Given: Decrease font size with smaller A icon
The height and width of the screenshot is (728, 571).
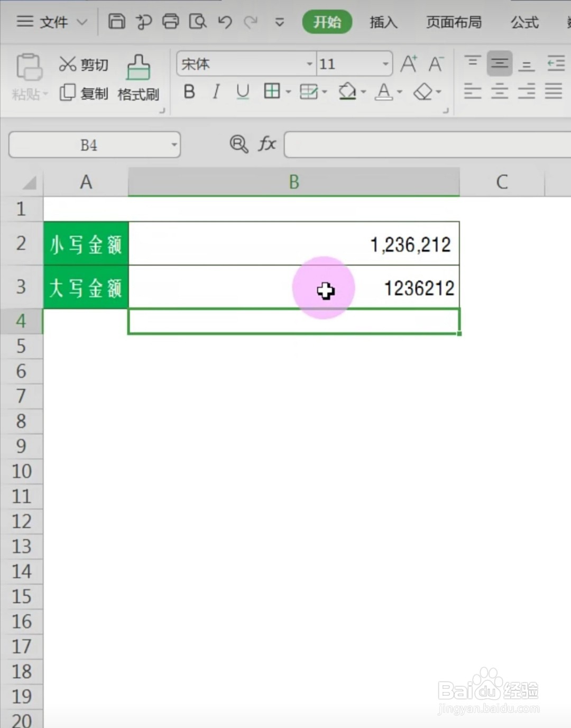Looking at the screenshot, I should [436, 64].
